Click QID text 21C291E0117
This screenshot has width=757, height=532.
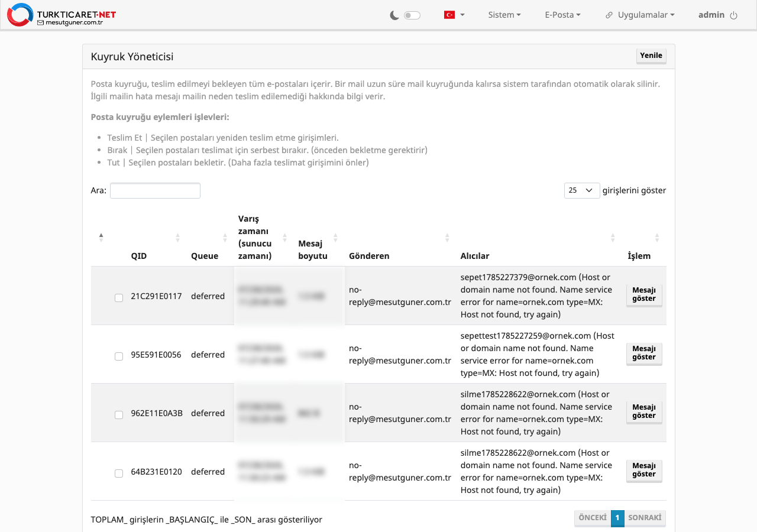pyautogui.click(x=156, y=296)
